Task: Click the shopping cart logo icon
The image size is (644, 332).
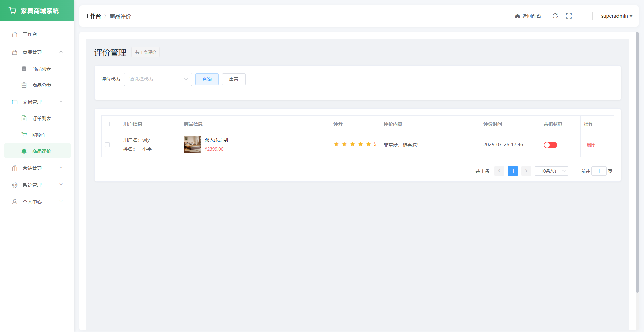Action: (13, 11)
